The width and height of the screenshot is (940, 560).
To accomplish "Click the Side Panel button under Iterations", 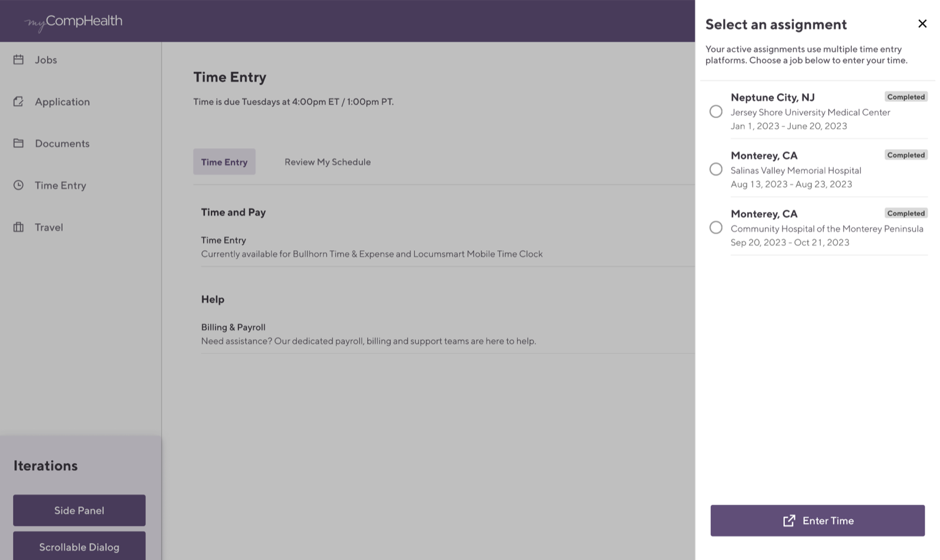I will pyautogui.click(x=79, y=510).
